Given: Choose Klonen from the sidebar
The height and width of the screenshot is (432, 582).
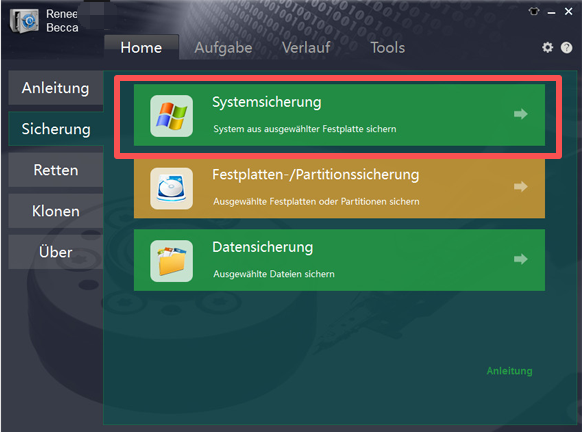Looking at the screenshot, I should tap(56, 211).
